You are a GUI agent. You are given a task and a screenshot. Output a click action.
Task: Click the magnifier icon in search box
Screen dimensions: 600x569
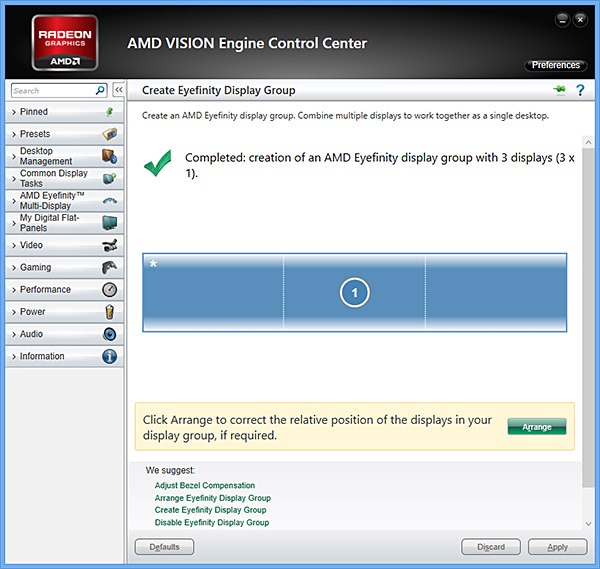[100, 90]
